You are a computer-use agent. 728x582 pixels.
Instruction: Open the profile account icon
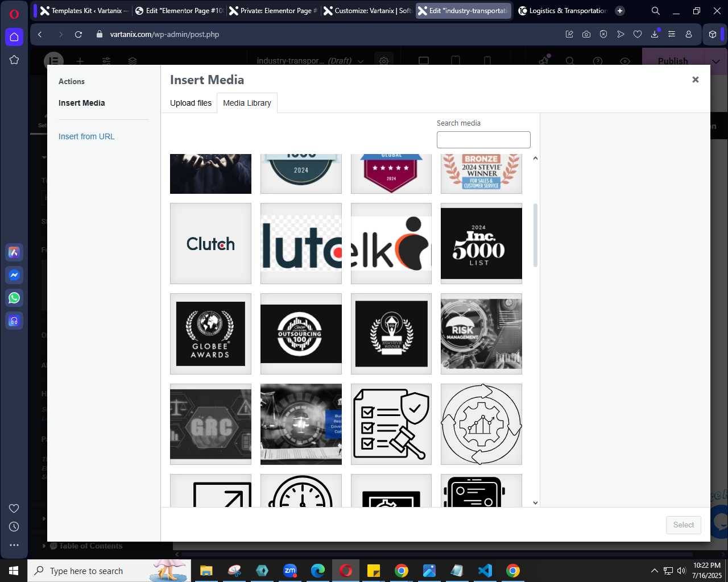(689, 34)
